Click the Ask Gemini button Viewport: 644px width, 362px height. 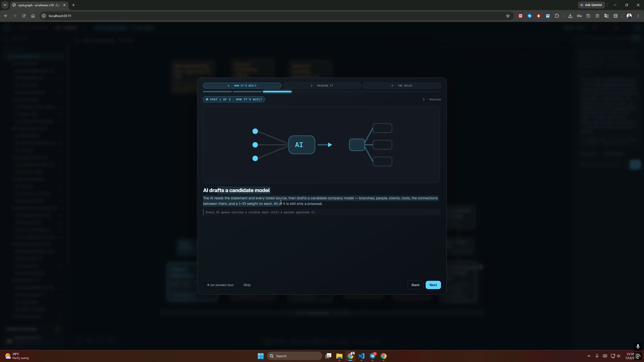pyautogui.click(x=591, y=5)
